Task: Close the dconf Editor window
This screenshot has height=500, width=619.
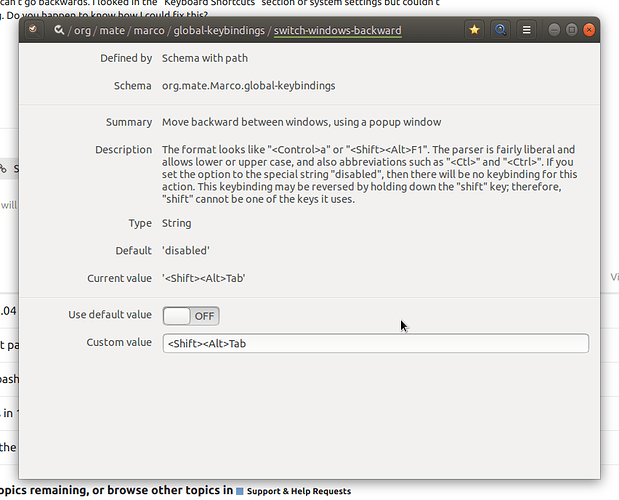Action: (x=589, y=30)
